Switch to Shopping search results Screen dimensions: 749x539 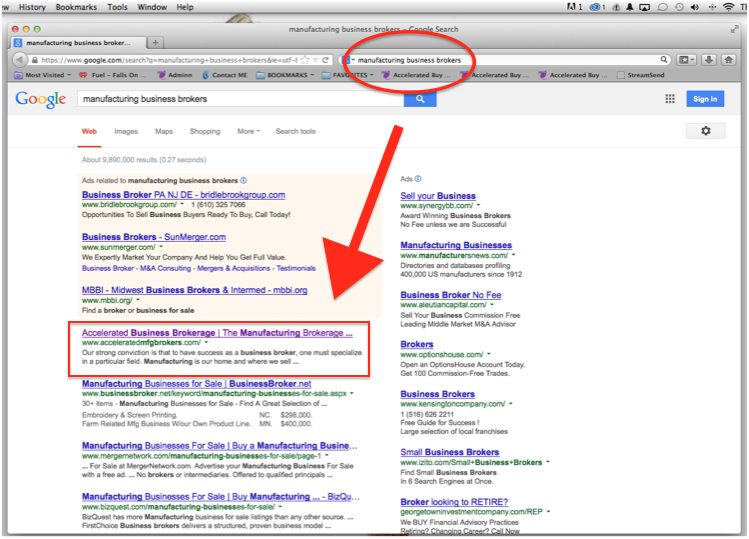click(205, 131)
